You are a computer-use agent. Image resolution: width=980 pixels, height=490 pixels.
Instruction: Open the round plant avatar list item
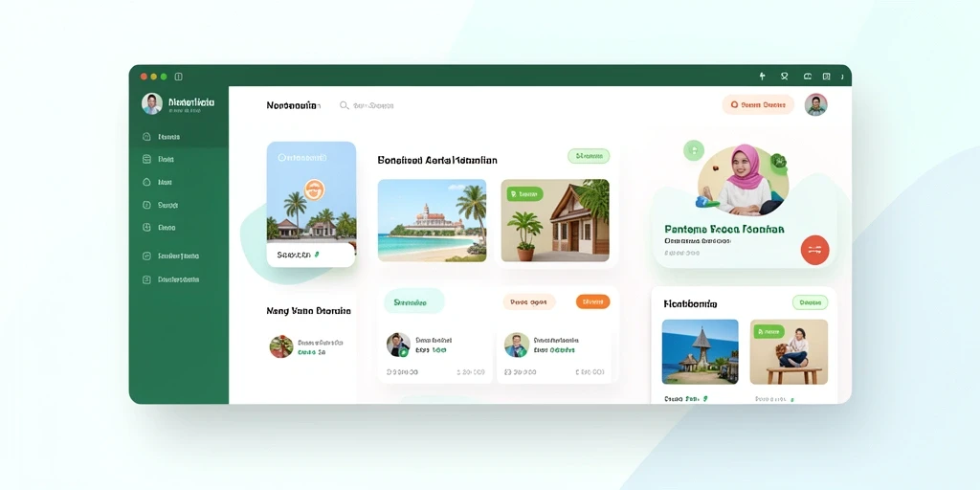(x=281, y=346)
